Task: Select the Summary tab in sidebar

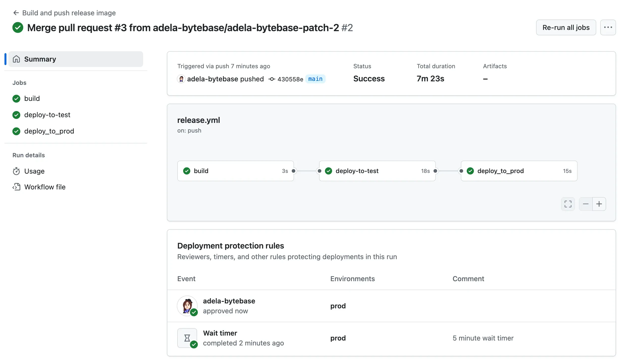Action: click(x=76, y=59)
